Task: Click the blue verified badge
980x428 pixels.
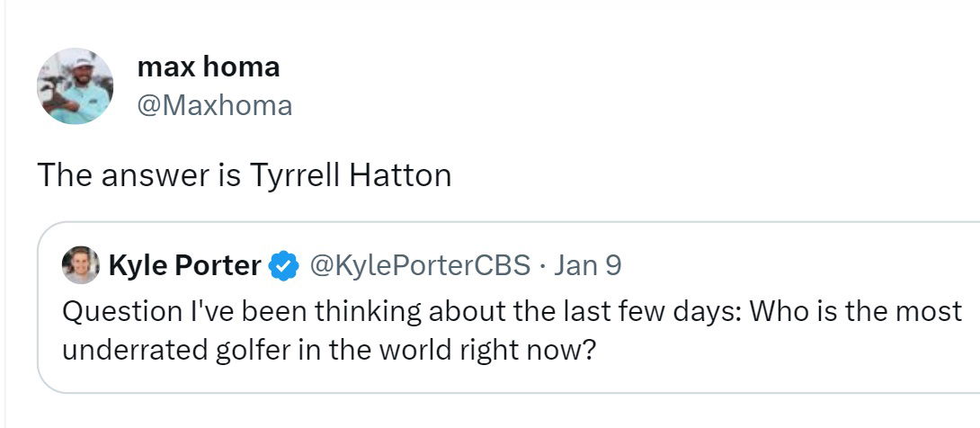Action: (285, 265)
